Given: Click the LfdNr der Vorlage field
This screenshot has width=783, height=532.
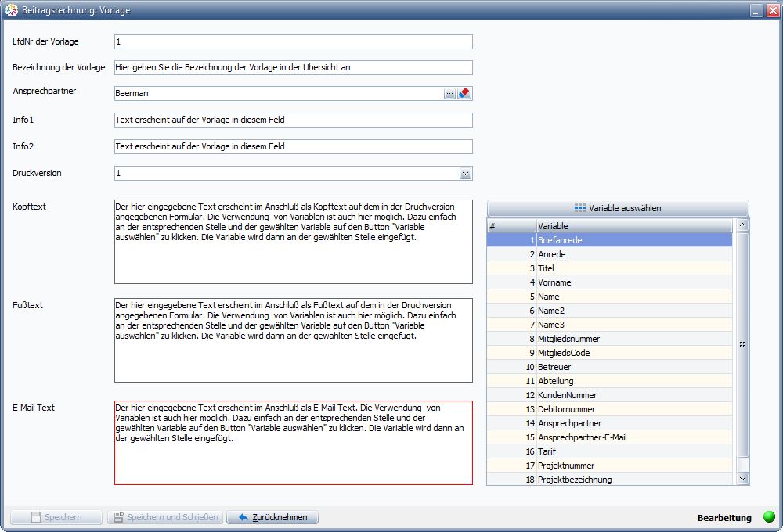Looking at the screenshot, I should coord(293,42).
